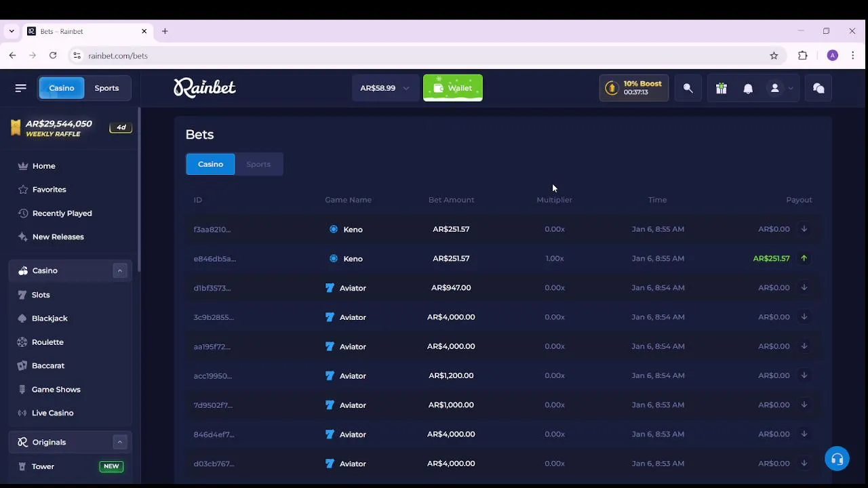
Task: Open the Chrome three-dot menu
Action: 852,56
